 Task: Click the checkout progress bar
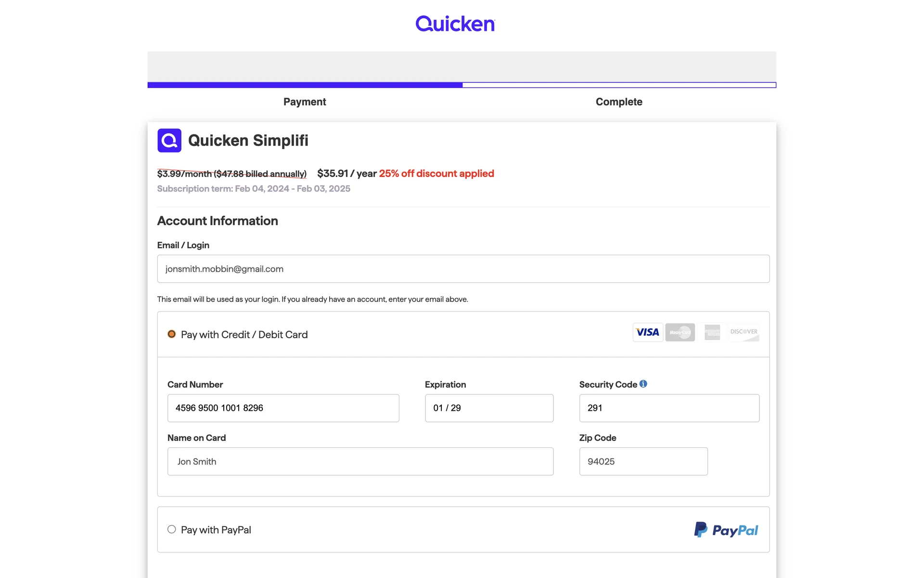point(461,85)
